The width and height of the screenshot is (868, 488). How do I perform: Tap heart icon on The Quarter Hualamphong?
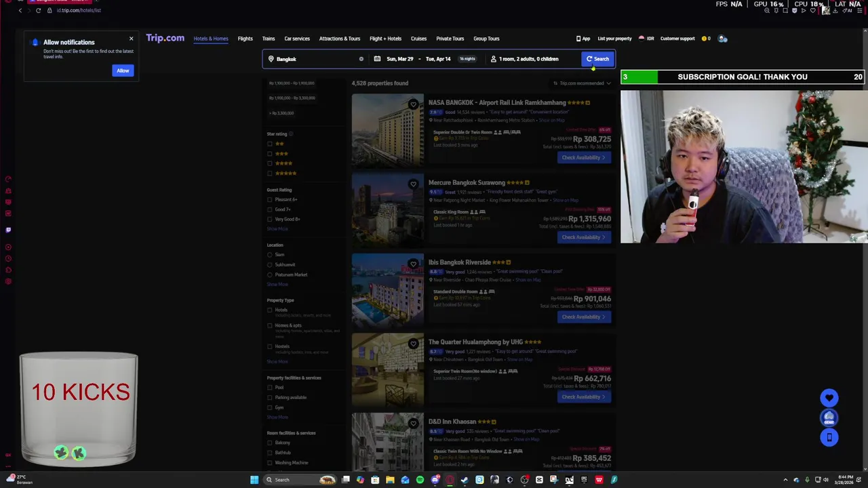[x=413, y=344]
